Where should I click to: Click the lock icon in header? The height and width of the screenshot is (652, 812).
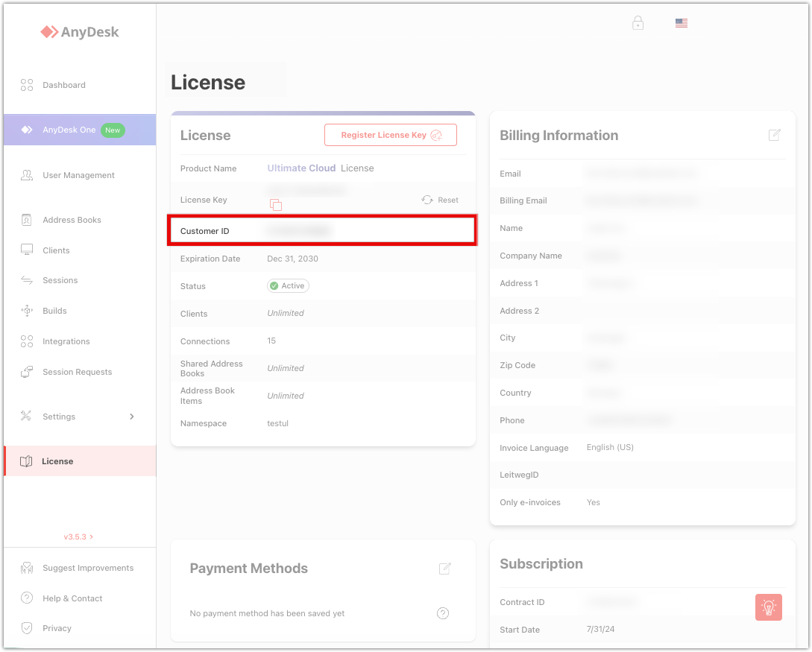click(x=638, y=23)
